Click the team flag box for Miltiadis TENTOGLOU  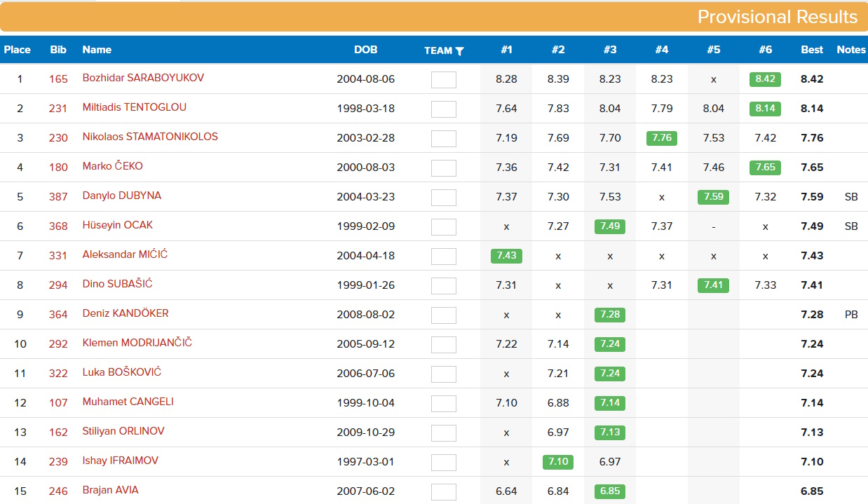[443, 109]
